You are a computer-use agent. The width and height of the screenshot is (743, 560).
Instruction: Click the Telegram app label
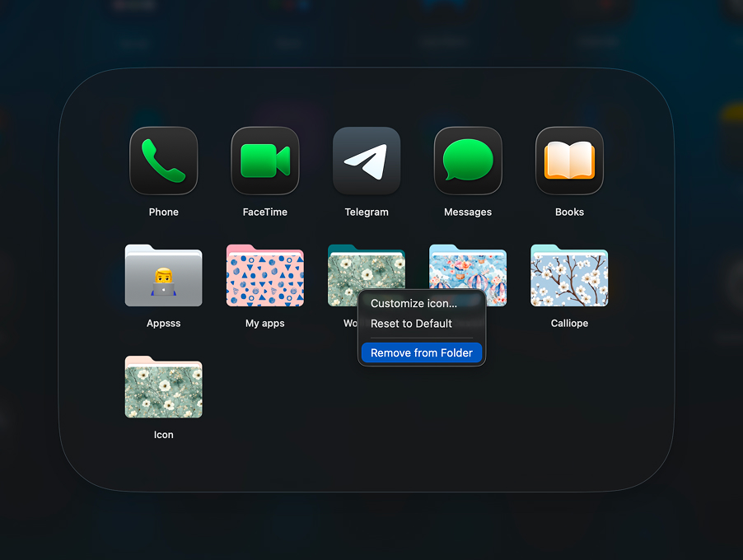tap(366, 212)
